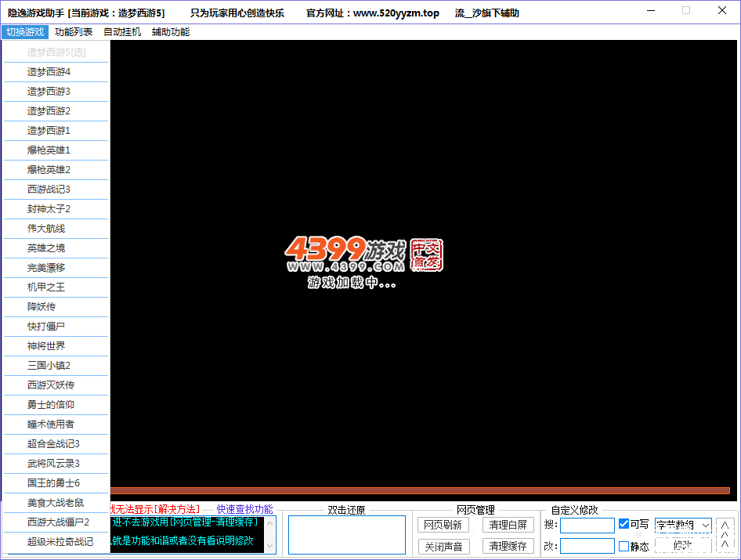Click the 清理白屏 button
Viewport: 741px width, 560px height.
pyautogui.click(x=508, y=525)
